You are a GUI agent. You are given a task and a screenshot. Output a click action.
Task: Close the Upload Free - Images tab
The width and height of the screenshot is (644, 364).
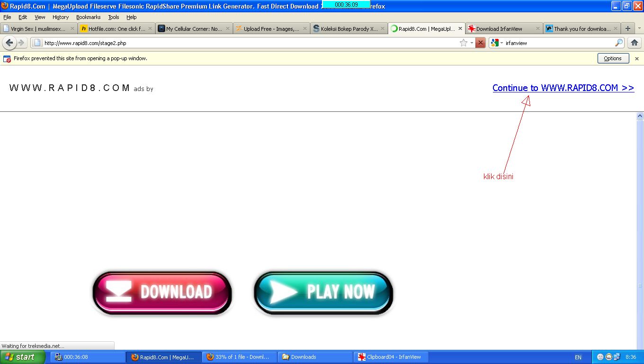pos(305,28)
